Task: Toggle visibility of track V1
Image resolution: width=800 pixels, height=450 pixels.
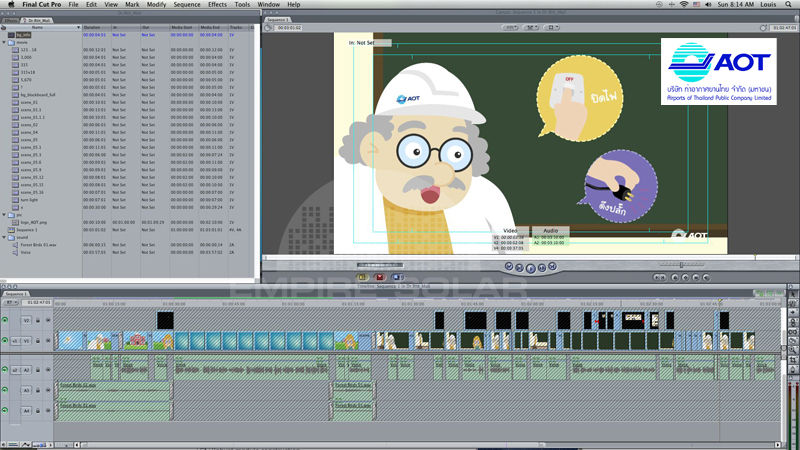Action: tap(5, 341)
